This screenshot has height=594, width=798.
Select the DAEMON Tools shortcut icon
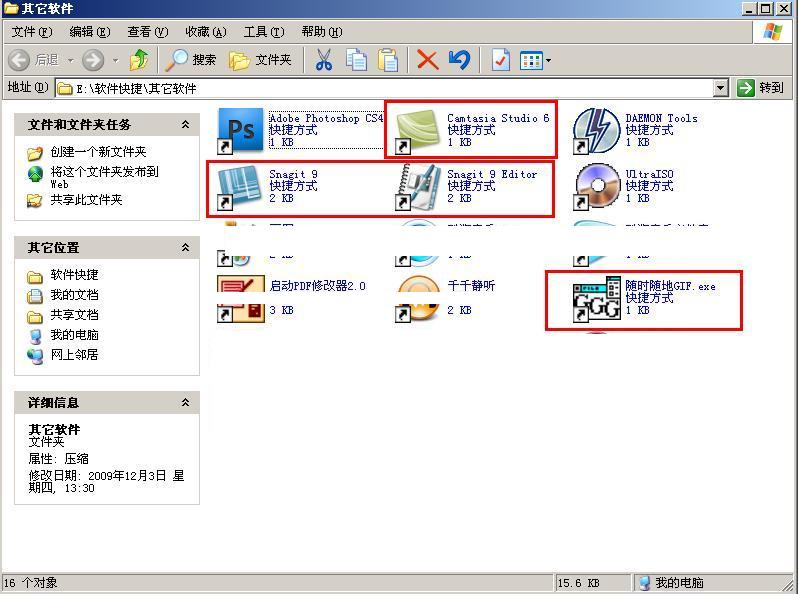tap(596, 130)
